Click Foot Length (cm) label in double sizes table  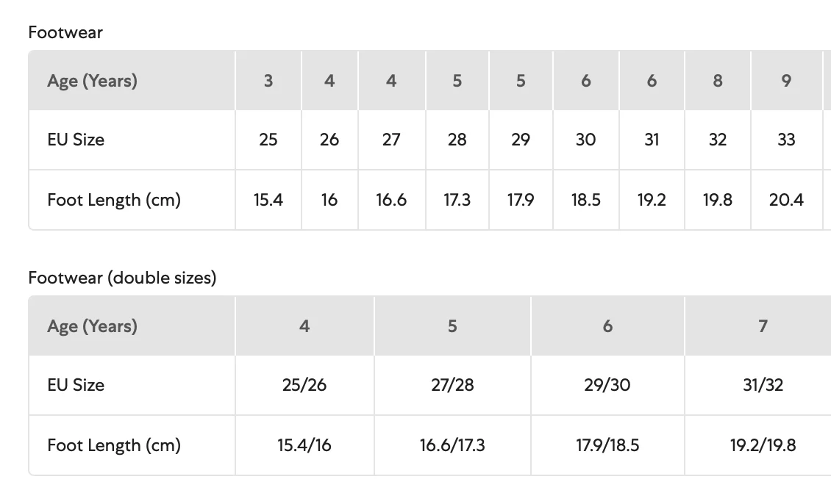(114, 445)
